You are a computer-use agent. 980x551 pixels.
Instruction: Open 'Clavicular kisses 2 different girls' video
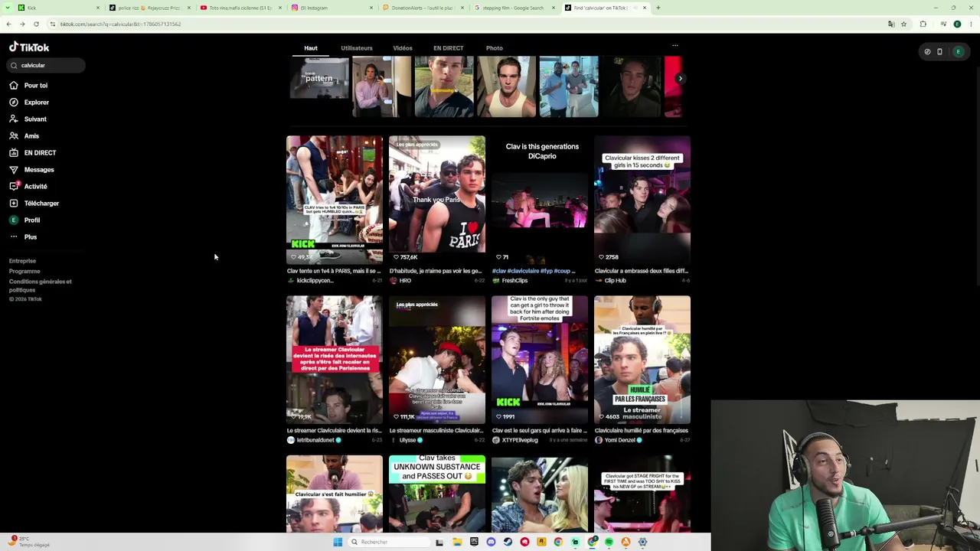(x=642, y=201)
